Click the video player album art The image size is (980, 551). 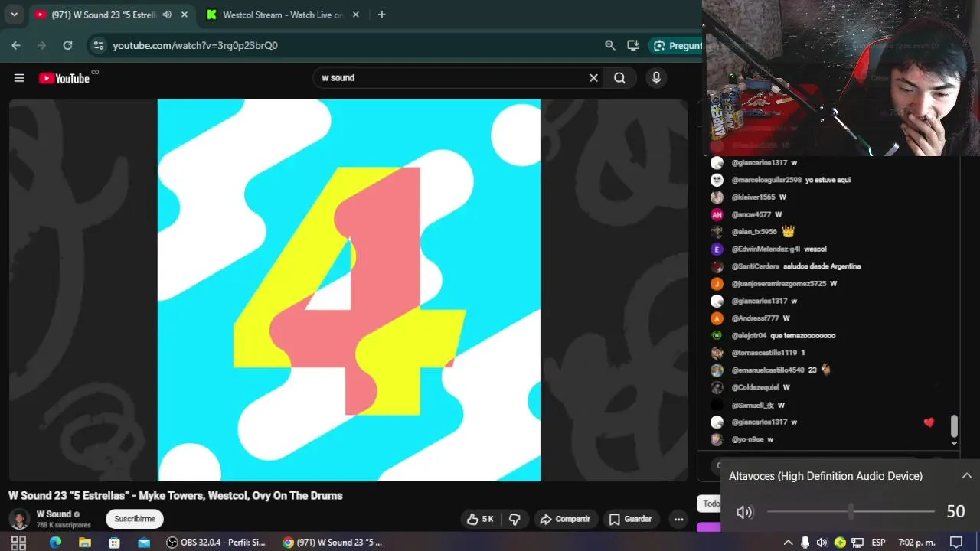(349, 290)
